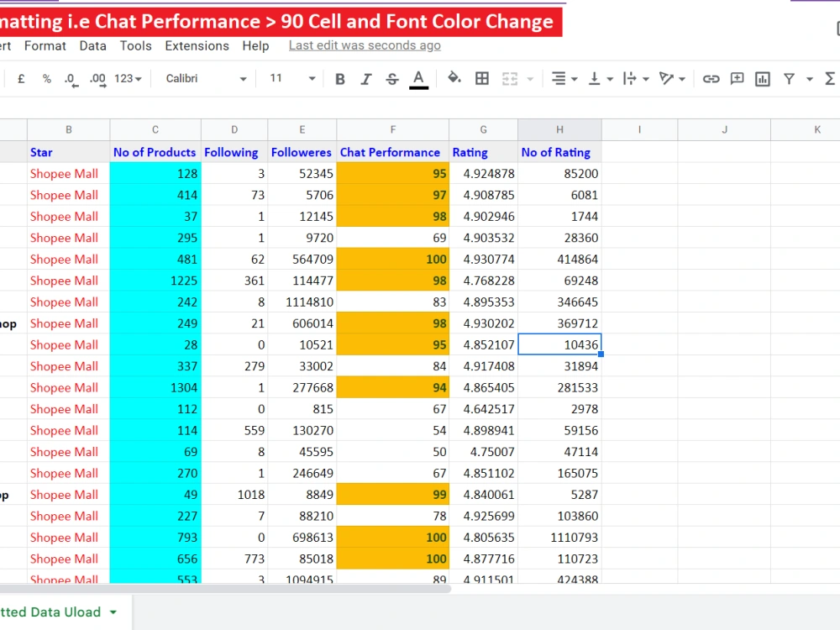Viewport: 840px width, 630px height.
Task: Insert a link into the cell
Action: pyautogui.click(x=711, y=78)
